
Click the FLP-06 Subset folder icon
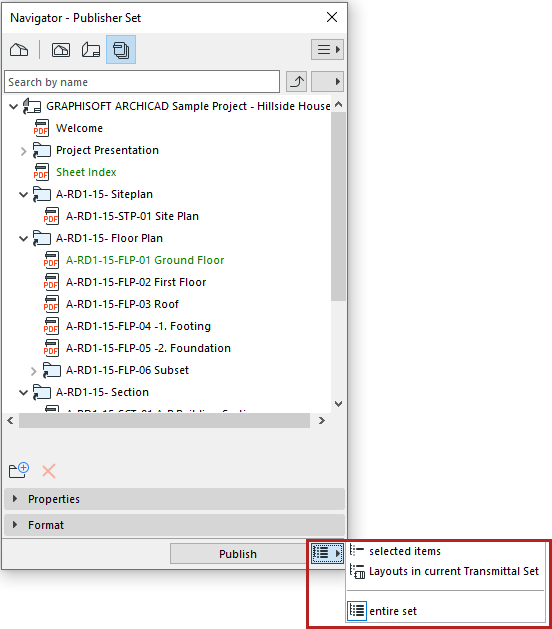coord(52,371)
